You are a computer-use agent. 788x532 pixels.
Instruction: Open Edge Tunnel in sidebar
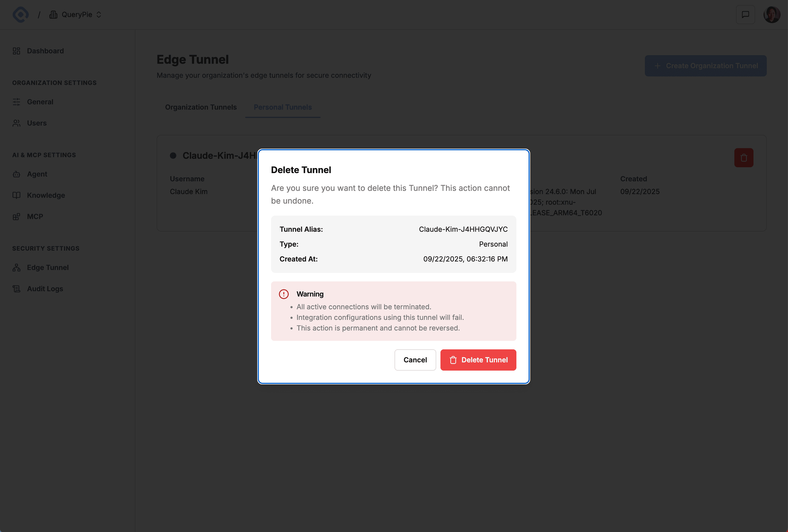pos(48,268)
